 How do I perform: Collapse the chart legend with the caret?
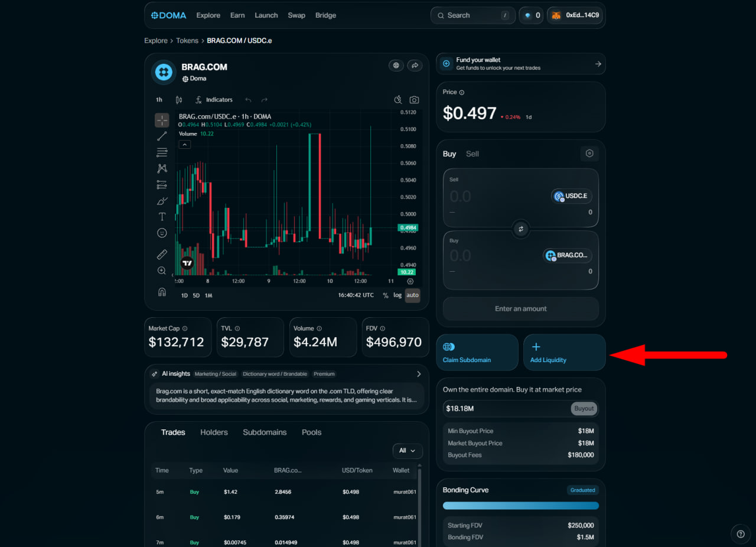tap(185, 145)
